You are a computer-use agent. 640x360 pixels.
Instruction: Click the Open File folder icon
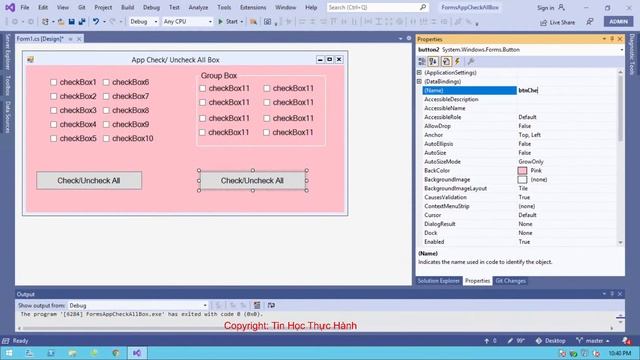coord(61,22)
